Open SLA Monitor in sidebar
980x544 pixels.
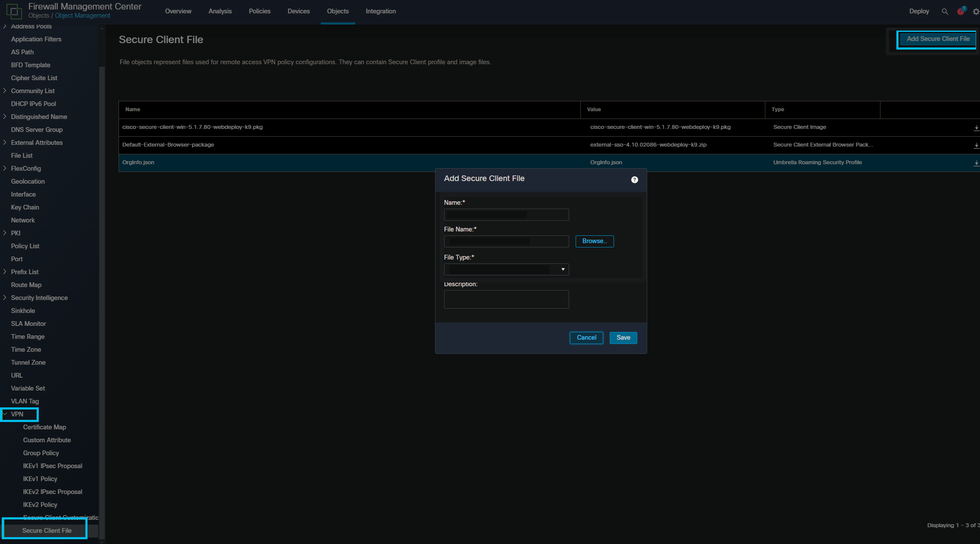[x=28, y=323]
